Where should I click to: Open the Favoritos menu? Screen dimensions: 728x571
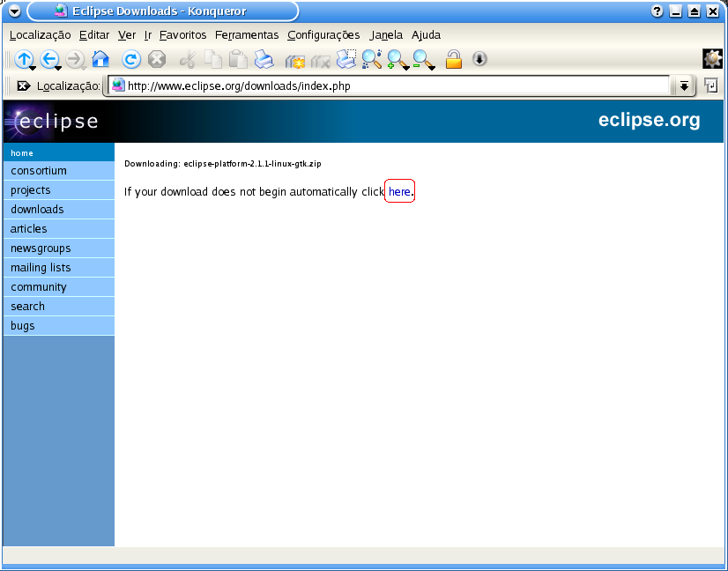pos(183,35)
